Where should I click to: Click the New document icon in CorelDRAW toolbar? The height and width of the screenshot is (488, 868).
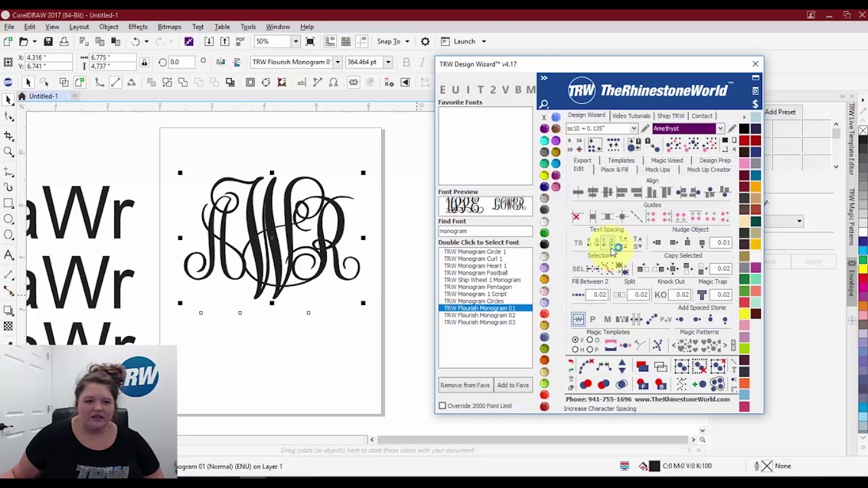click(9, 41)
